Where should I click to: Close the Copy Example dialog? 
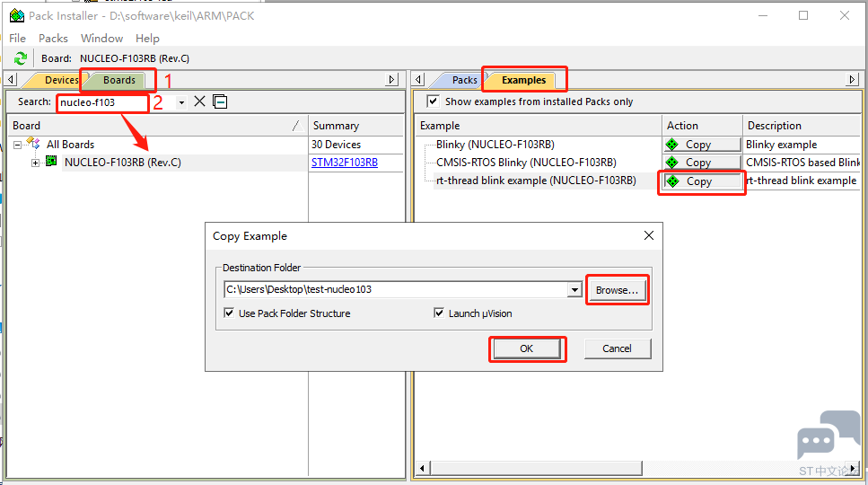[649, 236]
